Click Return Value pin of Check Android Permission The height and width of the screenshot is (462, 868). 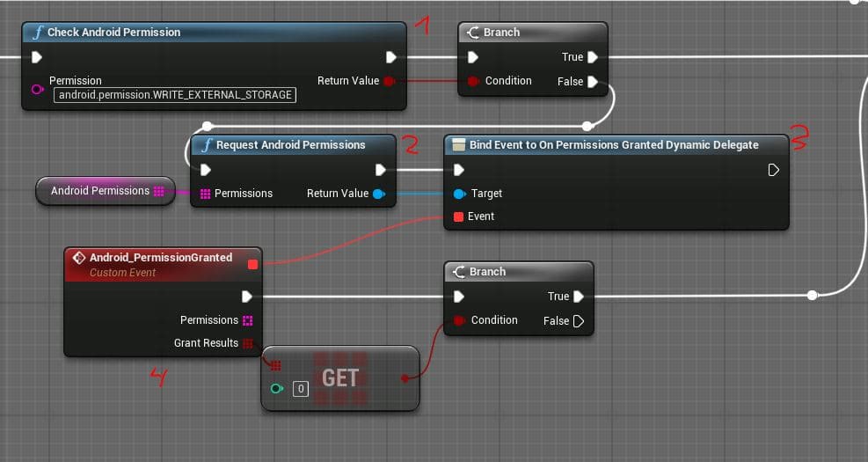coord(389,81)
